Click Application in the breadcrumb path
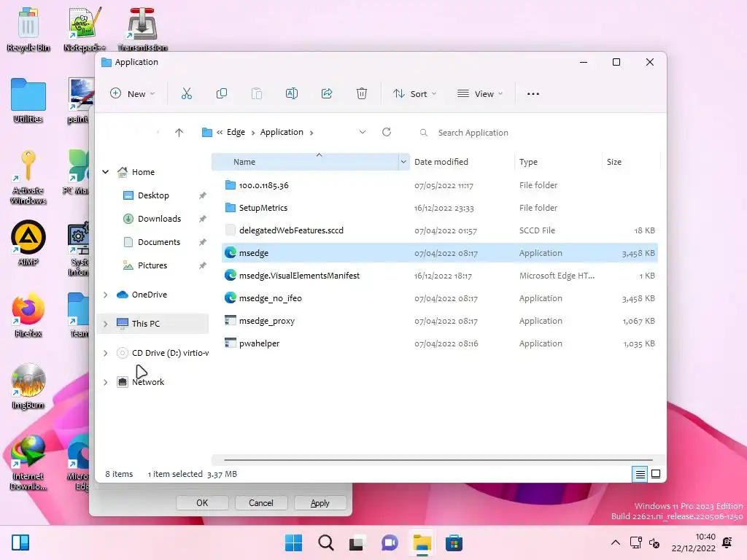Screen dimensions: 747x560 tap(282, 132)
